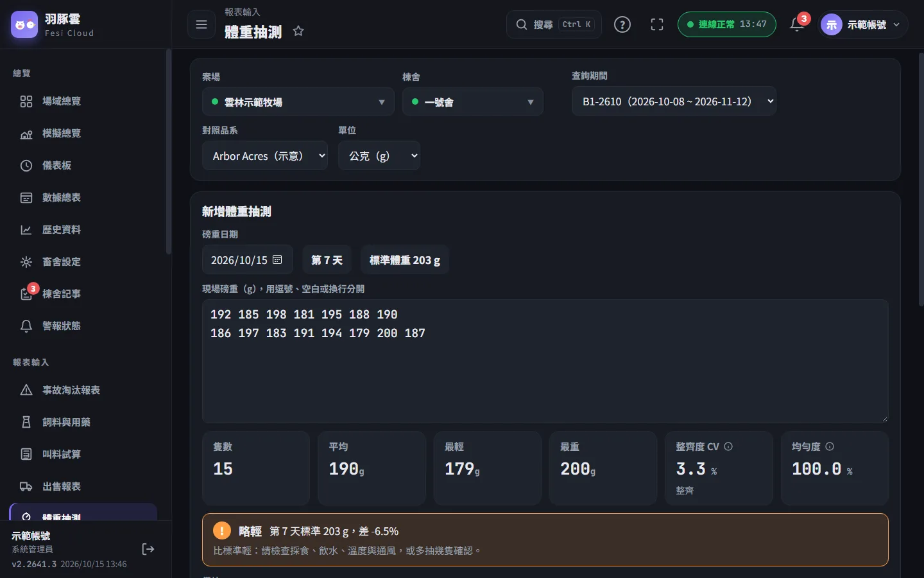Viewport: 924px width, 578px height.
Task: Click the logout icon beside 示範帳號
Action: coord(148,548)
